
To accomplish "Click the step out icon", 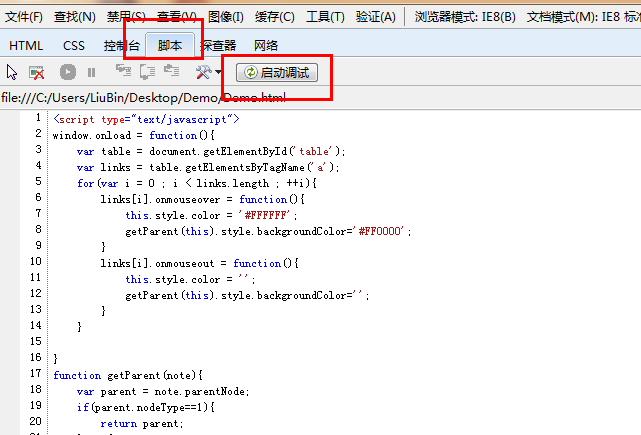I will pyautogui.click(x=171, y=72).
